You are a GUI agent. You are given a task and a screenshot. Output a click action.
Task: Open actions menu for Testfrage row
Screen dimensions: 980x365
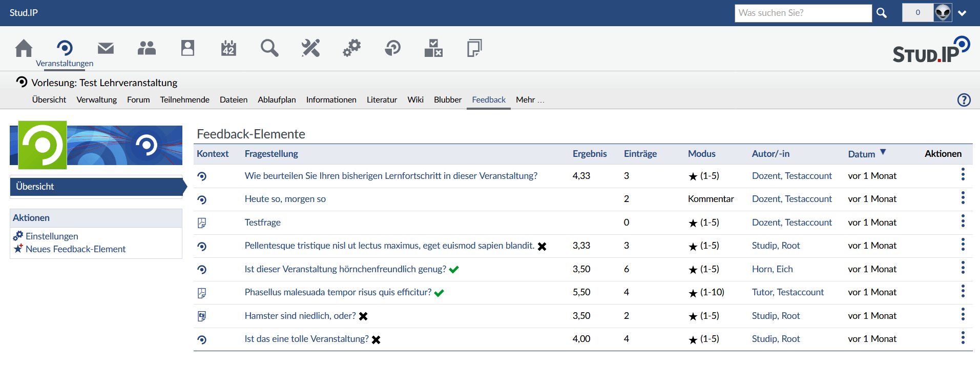pos(963,221)
